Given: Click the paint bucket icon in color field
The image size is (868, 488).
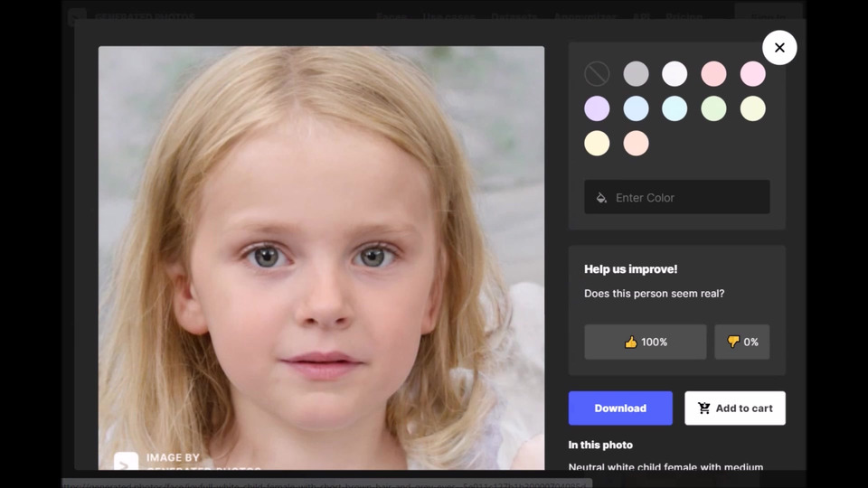Looking at the screenshot, I should tap(601, 198).
